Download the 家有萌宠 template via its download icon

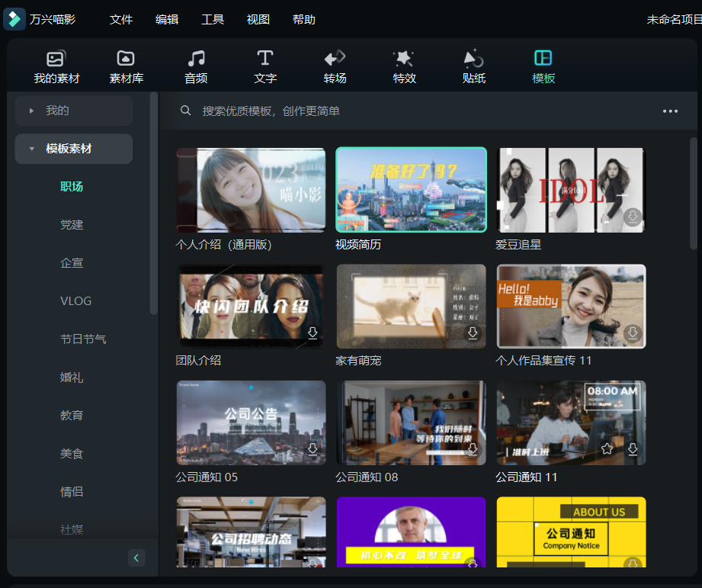pos(473,333)
